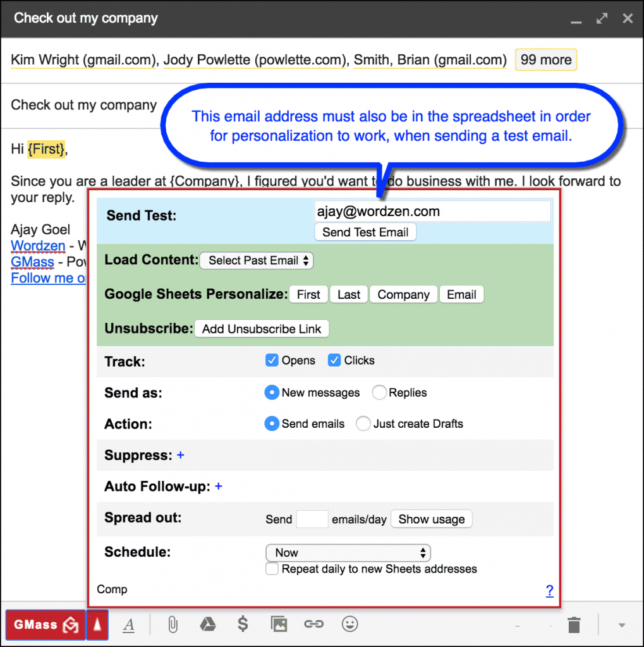Screen dimensions: 644x647
Task: Open the Wordzen link in the signature
Action: pyautogui.click(x=38, y=246)
